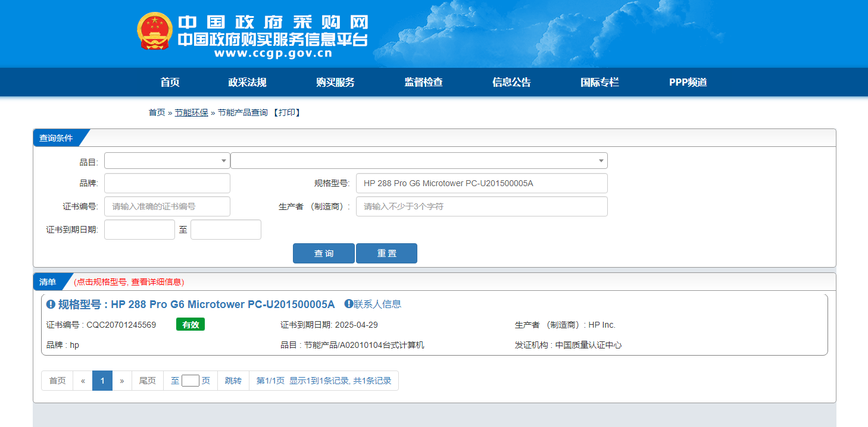Click the red 点击规格型号 hint text
This screenshot has width=868, height=427.
(x=129, y=282)
